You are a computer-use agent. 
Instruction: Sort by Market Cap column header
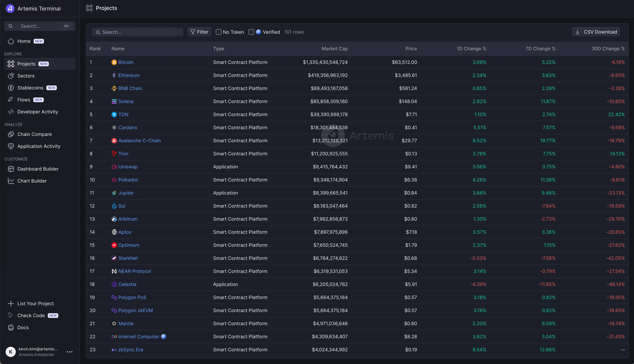coord(335,49)
